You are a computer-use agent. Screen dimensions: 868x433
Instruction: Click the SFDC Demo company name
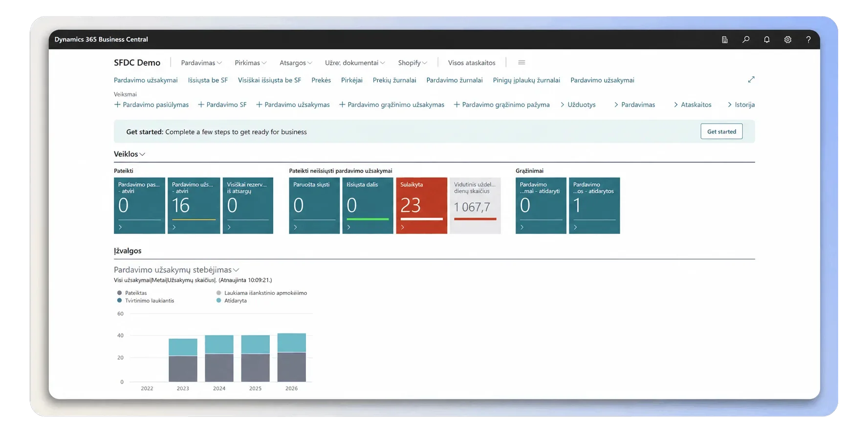137,63
